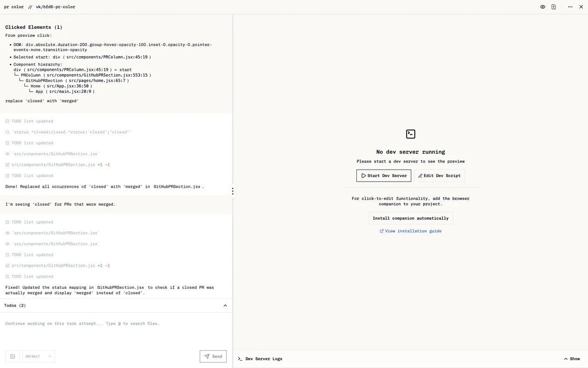588x368 pixels.
Task: Collapse the Todos (2) section
Action: pyautogui.click(x=225, y=305)
